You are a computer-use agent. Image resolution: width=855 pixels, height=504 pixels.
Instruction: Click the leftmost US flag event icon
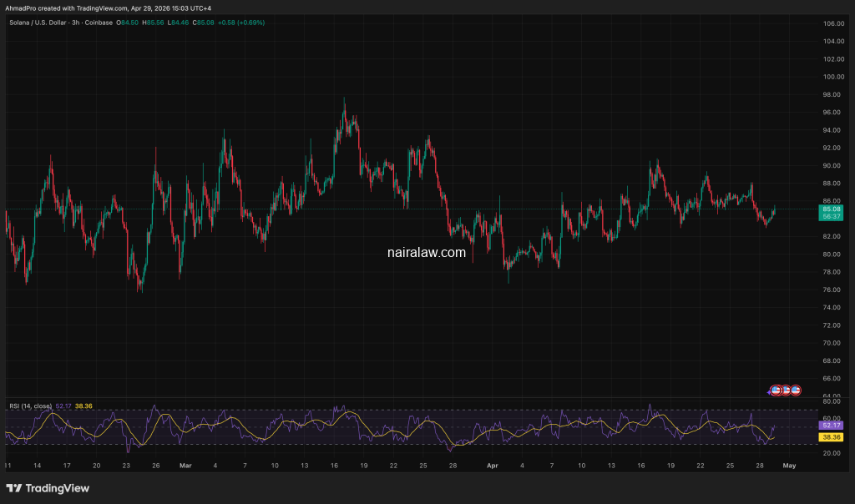click(776, 390)
